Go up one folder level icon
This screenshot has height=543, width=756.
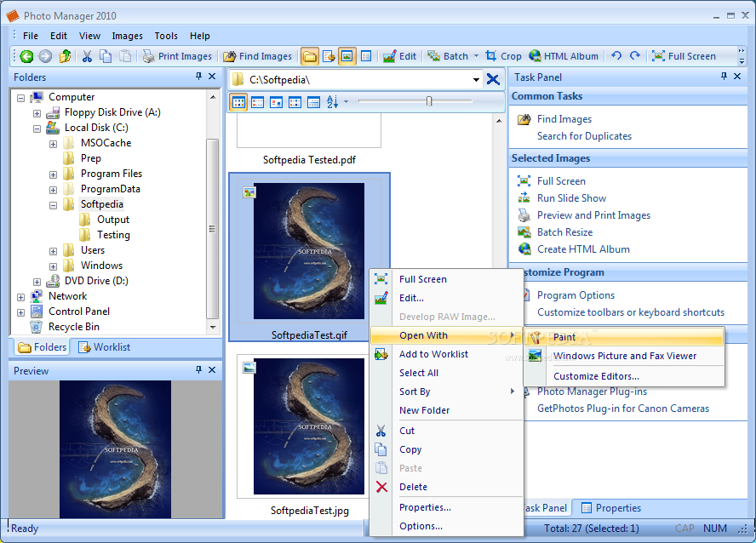coord(65,56)
